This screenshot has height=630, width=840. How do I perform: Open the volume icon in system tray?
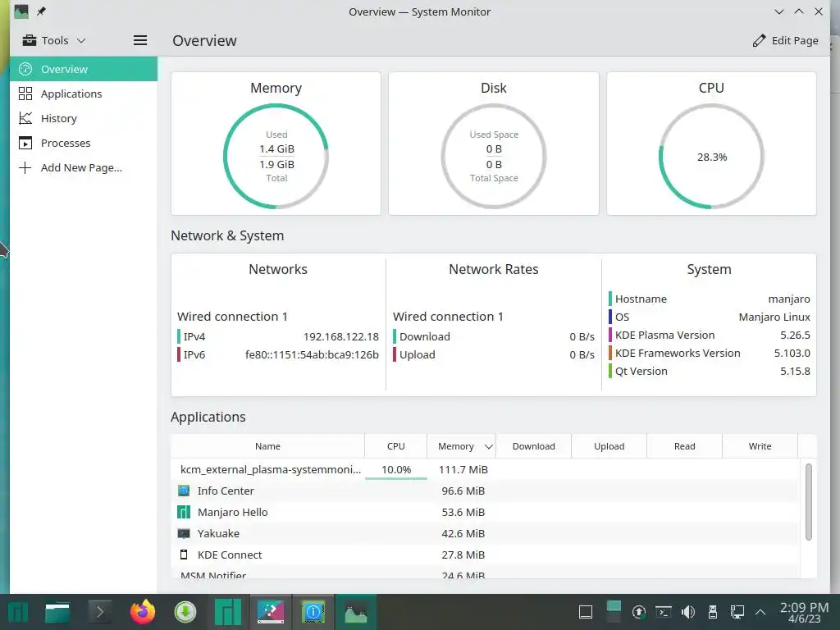pyautogui.click(x=688, y=612)
